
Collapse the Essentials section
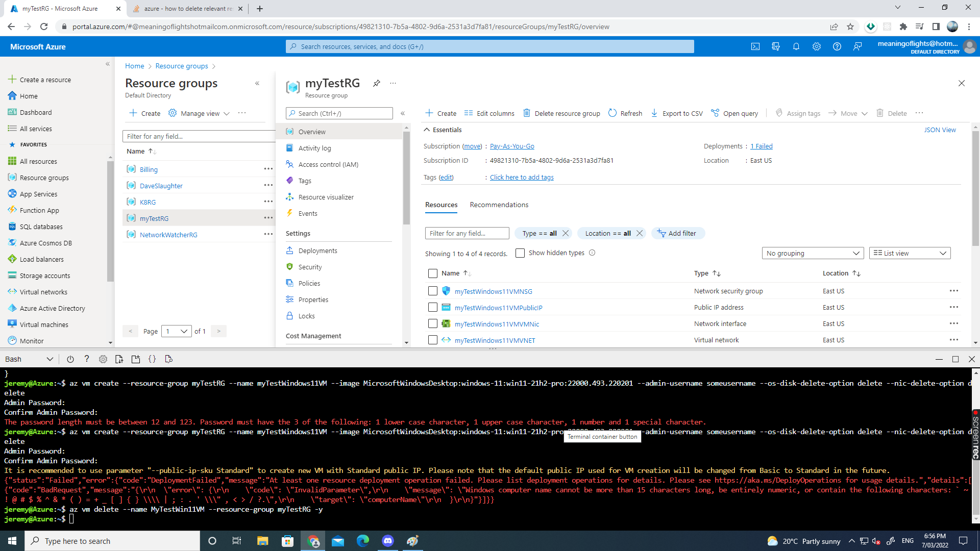point(427,130)
